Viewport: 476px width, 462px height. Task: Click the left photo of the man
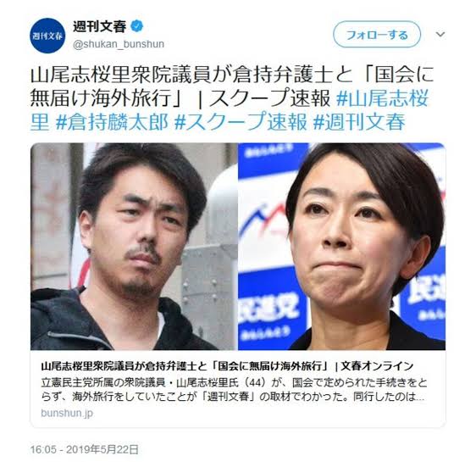(134, 247)
